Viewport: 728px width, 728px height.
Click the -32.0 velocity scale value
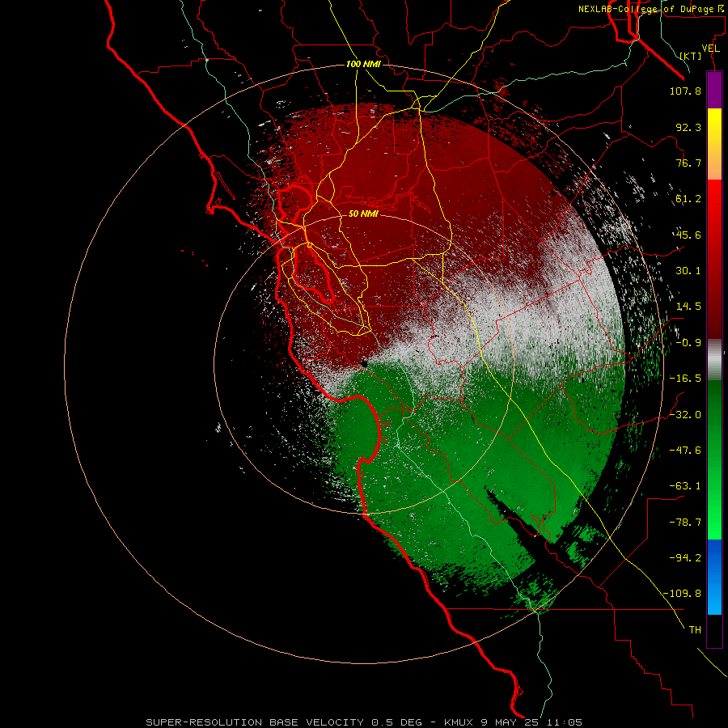click(685, 415)
